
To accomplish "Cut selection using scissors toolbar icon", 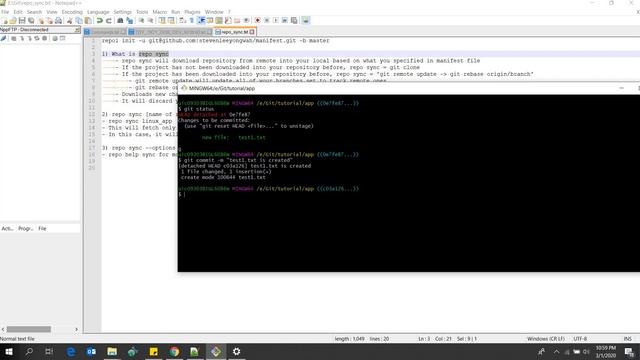I will coord(69,20).
